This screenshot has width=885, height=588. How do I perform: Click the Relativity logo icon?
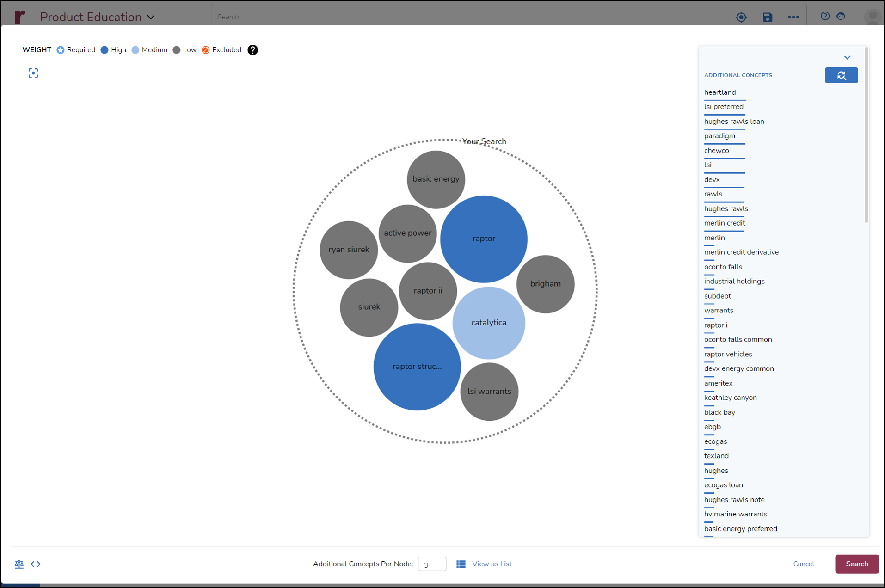[20, 17]
